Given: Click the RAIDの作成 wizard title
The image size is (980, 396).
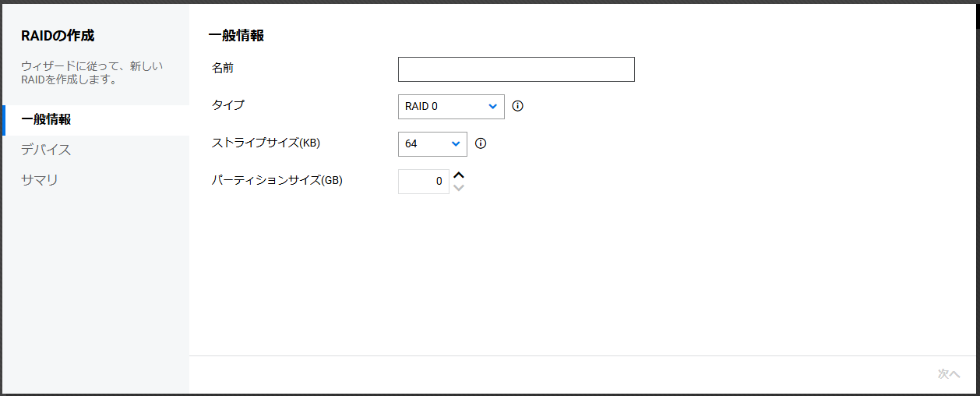Looking at the screenshot, I should tap(58, 35).
